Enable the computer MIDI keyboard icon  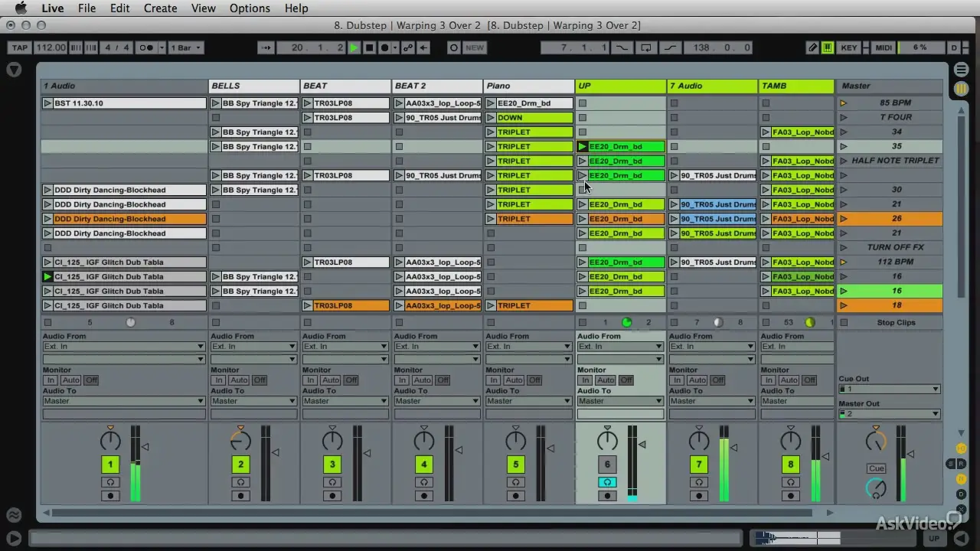coord(828,47)
